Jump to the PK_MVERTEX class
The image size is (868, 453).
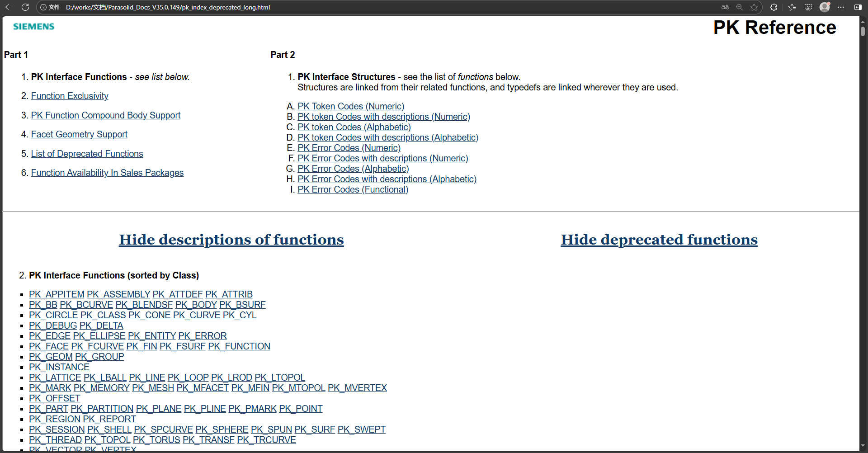coord(357,388)
